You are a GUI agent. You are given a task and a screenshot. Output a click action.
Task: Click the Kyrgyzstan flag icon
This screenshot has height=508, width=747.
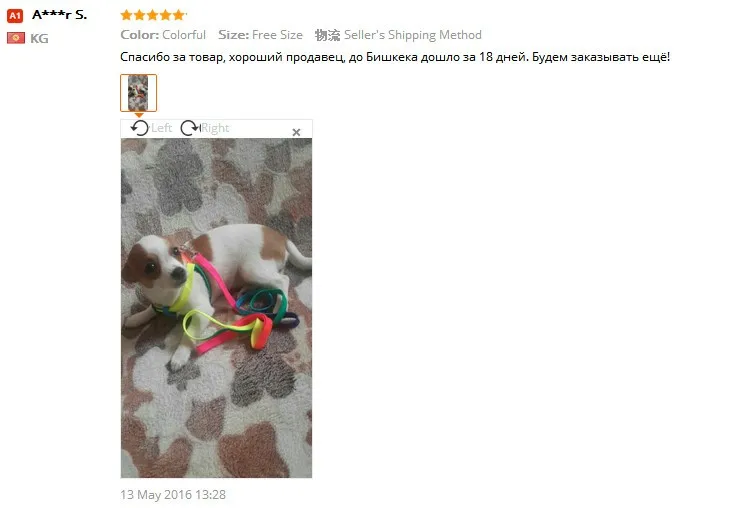point(16,38)
